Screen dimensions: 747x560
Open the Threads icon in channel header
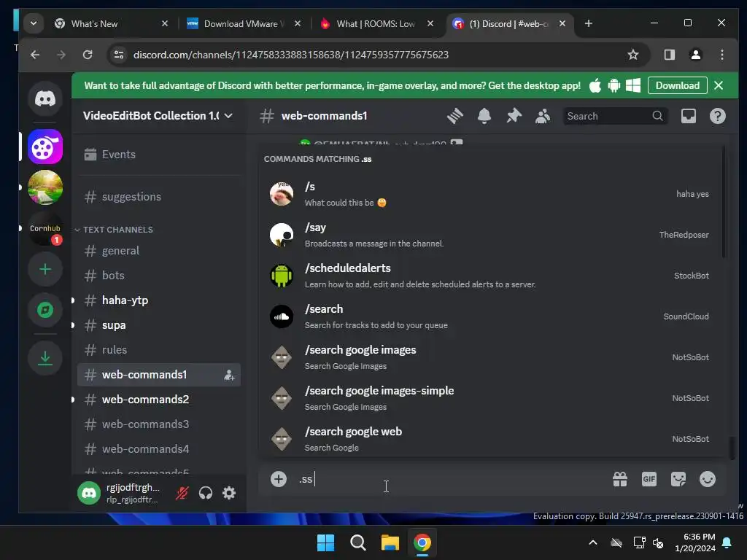tap(455, 116)
